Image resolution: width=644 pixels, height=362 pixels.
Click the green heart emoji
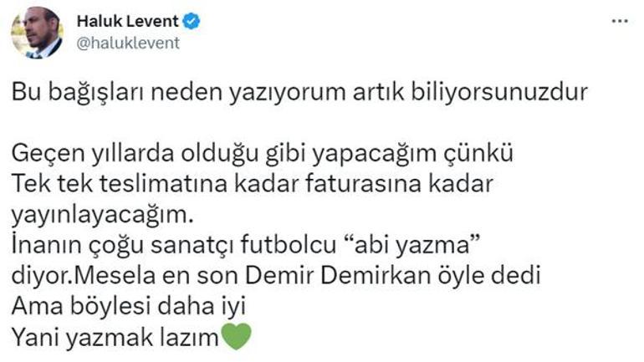pos(236,337)
